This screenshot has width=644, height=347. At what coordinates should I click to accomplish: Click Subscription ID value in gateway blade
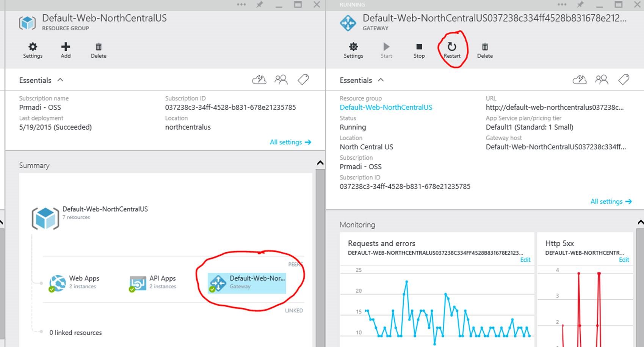405,186
